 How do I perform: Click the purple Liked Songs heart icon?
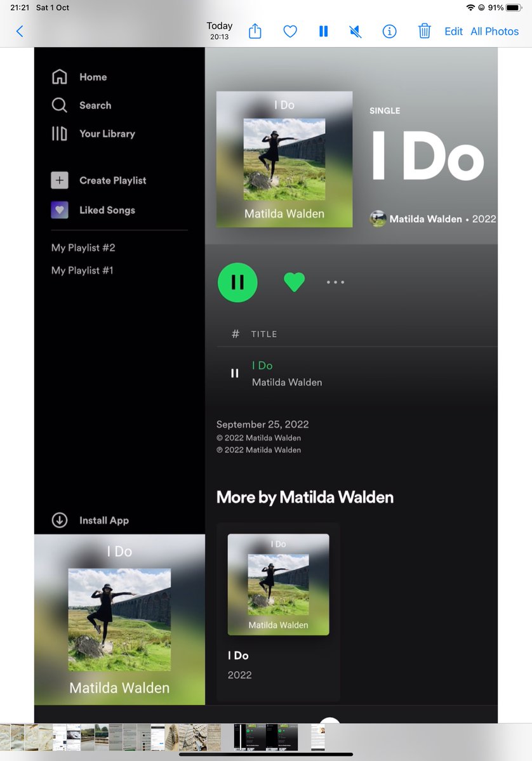coord(59,210)
